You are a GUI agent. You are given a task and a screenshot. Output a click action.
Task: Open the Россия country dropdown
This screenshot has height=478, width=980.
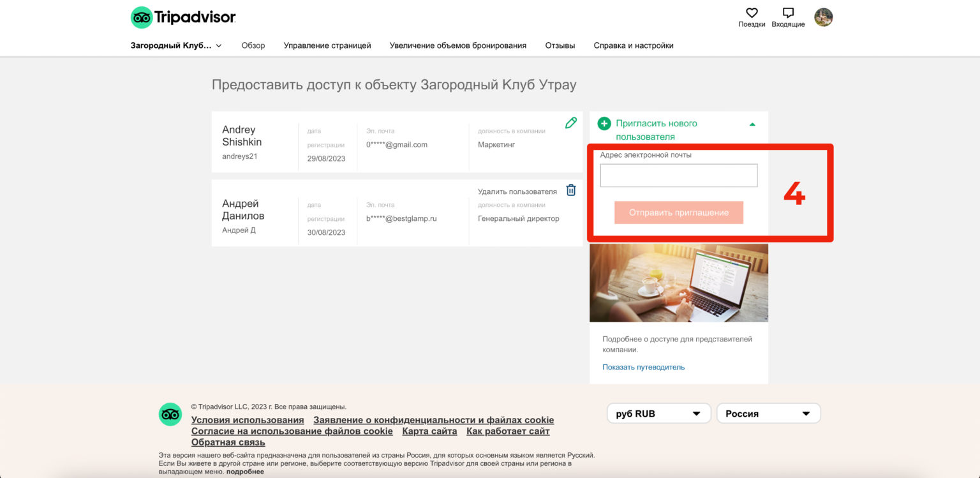click(x=769, y=414)
